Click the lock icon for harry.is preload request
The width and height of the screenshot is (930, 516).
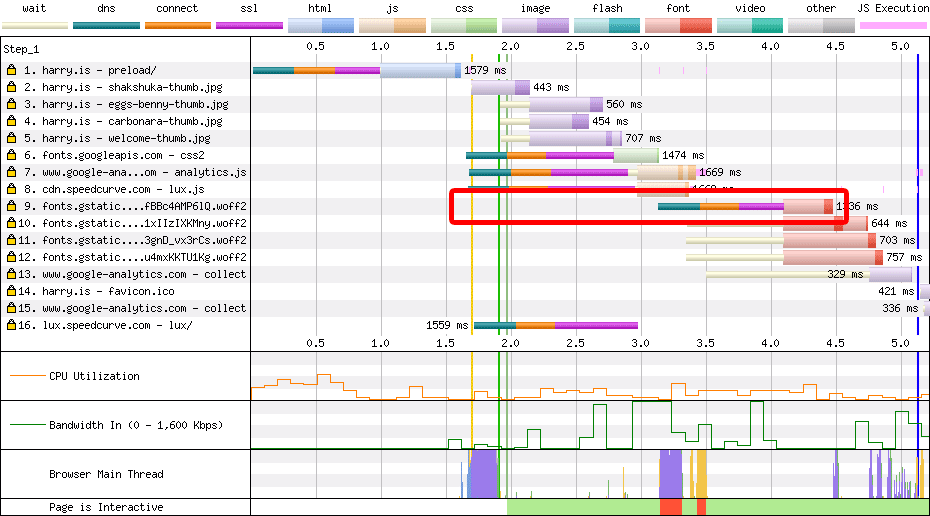point(11,70)
